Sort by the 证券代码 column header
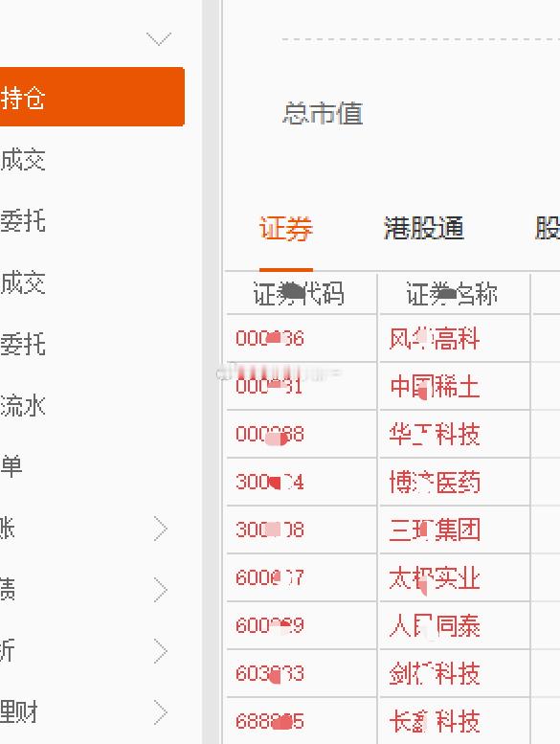The height and width of the screenshot is (744, 560). pyautogui.click(x=299, y=294)
